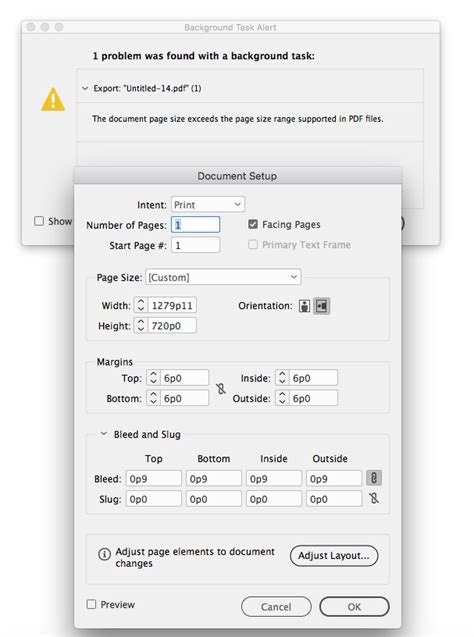
Task: Toggle bleed link chain icon
Action: pos(374,478)
